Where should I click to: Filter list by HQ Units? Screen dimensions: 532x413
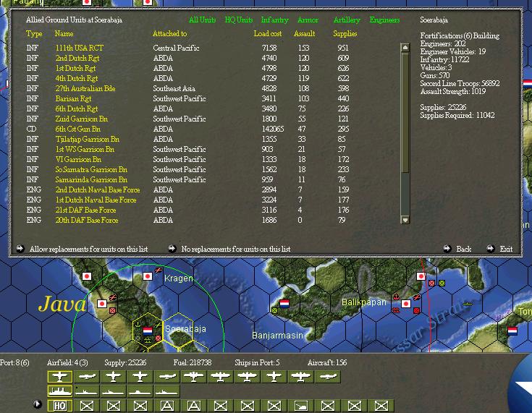[239, 20]
